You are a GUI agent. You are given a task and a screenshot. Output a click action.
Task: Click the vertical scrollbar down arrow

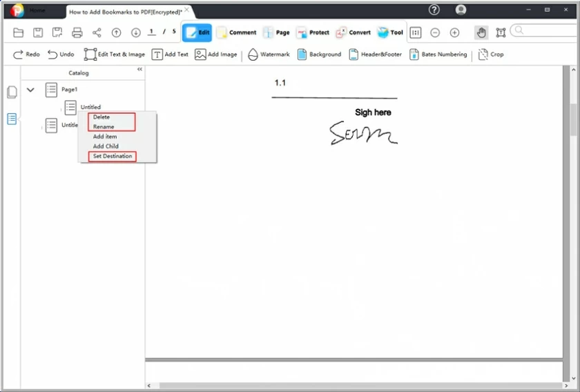573,378
